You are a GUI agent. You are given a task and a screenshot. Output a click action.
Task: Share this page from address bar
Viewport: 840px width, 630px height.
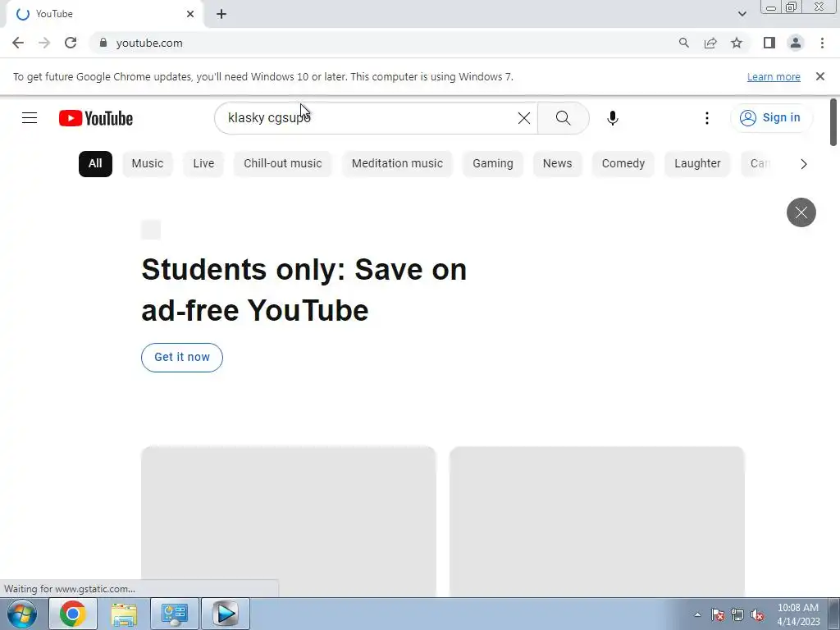point(710,43)
